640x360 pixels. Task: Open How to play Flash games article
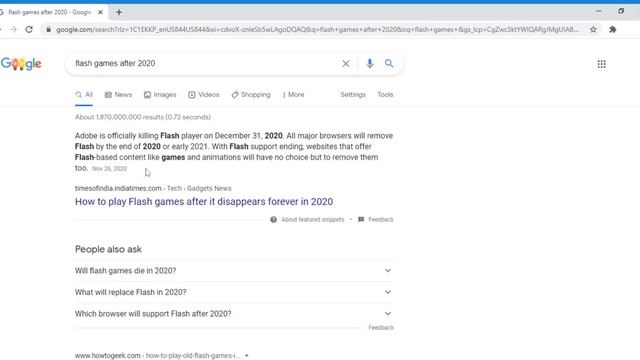click(x=204, y=202)
